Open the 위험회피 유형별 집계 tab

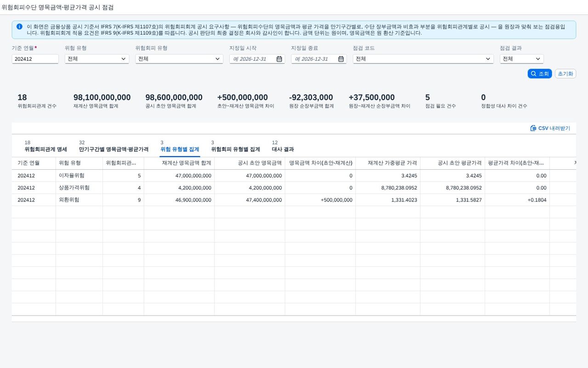(236, 146)
